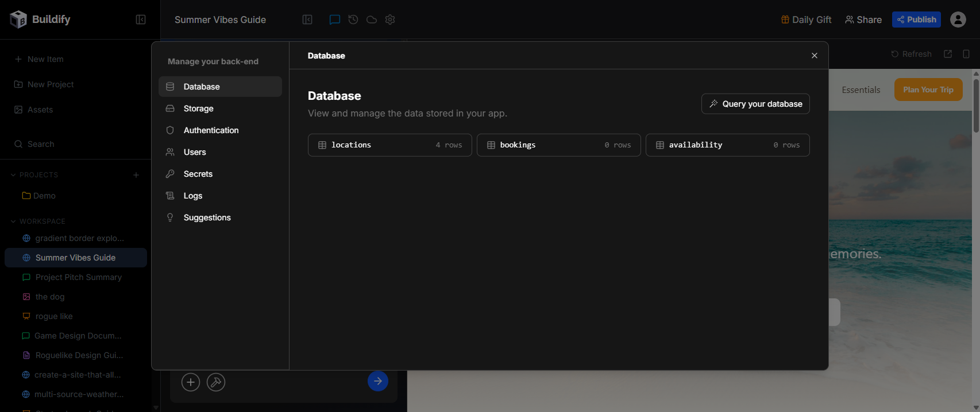
Task: Open project settings gear icon
Action: point(390,20)
